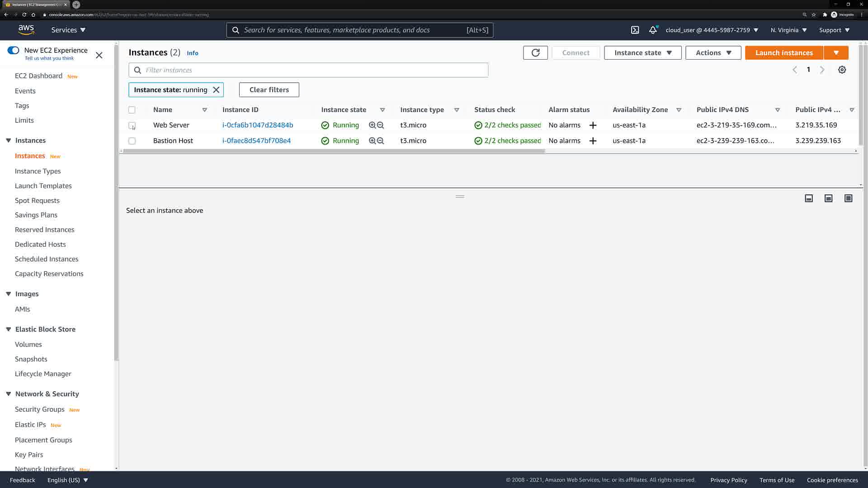This screenshot has width=868, height=488.
Task: Maximize details pane with rightmost layout icon
Action: click(x=848, y=198)
